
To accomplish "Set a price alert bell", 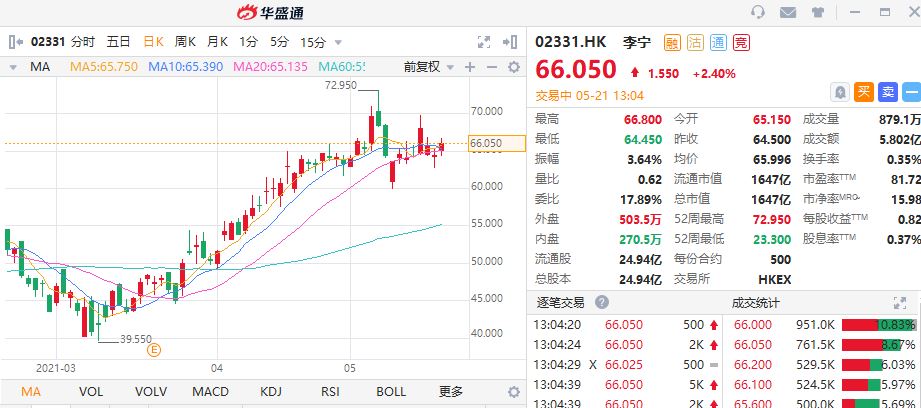I will click(x=840, y=92).
